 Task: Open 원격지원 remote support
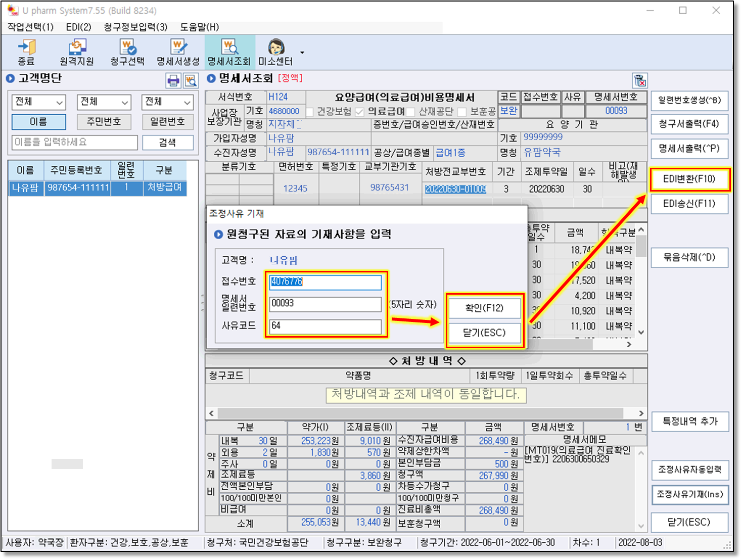77,52
